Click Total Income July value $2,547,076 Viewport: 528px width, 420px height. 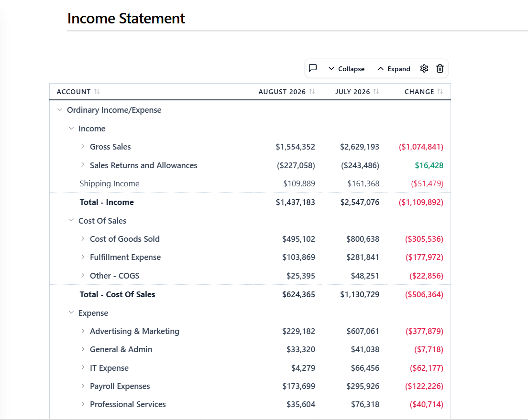click(x=360, y=202)
